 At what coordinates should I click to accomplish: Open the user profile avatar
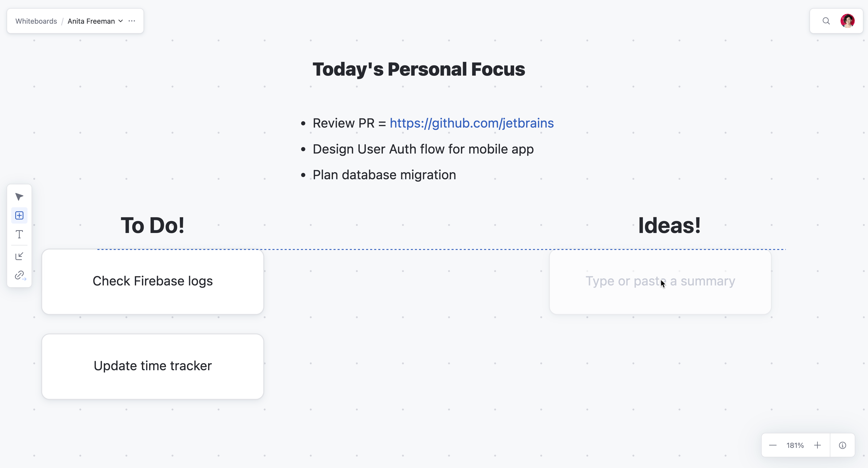(847, 21)
